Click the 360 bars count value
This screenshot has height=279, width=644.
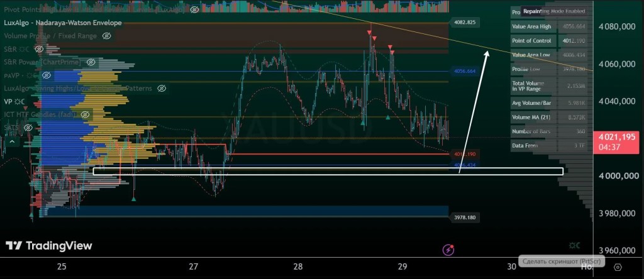coord(580,131)
